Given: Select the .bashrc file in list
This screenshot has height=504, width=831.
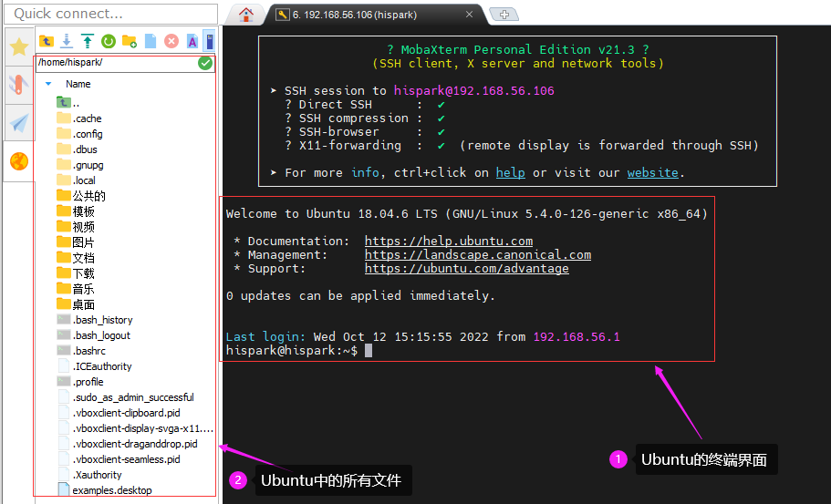Looking at the screenshot, I should click(88, 351).
